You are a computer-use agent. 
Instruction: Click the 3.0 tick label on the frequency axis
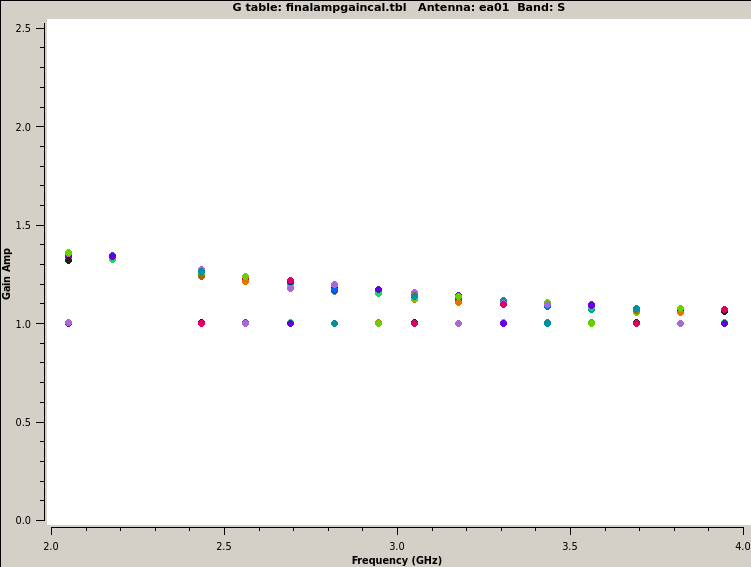point(397,546)
